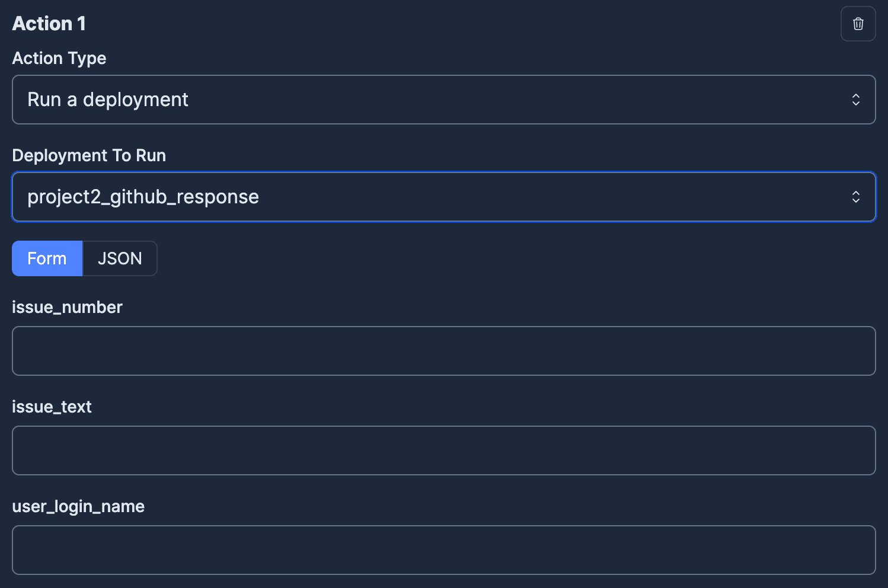Focus the issue_number input field
The height and width of the screenshot is (588, 888).
point(443,351)
